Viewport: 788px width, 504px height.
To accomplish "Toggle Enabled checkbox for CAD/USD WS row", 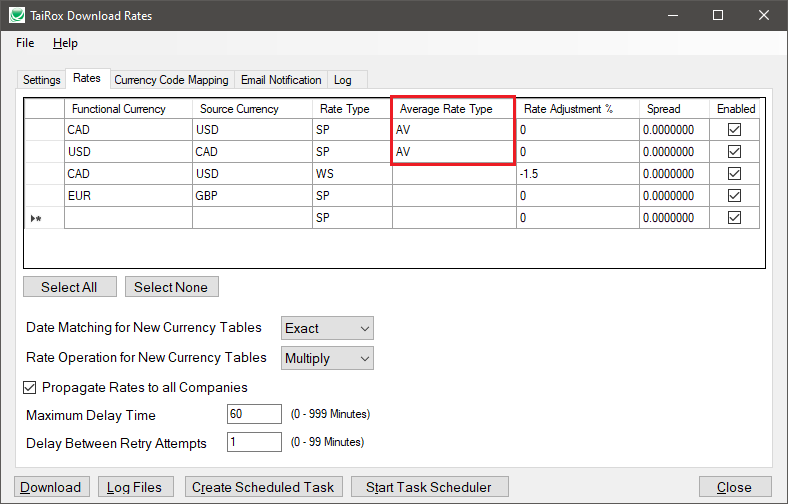I will (x=734, y=174).
